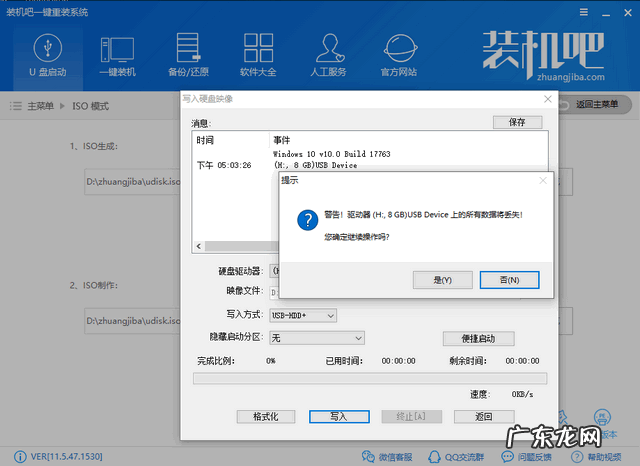Click the version info icon in the status bar

coord(20,456)
